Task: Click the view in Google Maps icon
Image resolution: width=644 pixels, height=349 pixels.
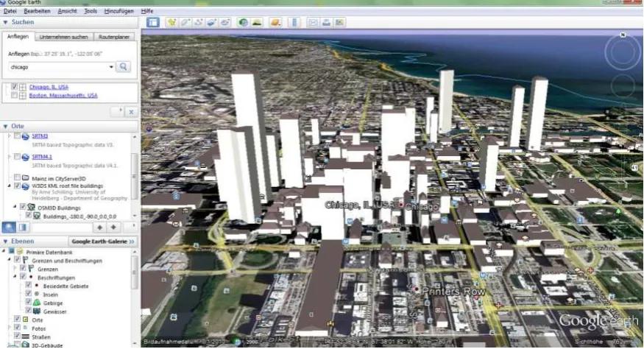Action: 339,23
